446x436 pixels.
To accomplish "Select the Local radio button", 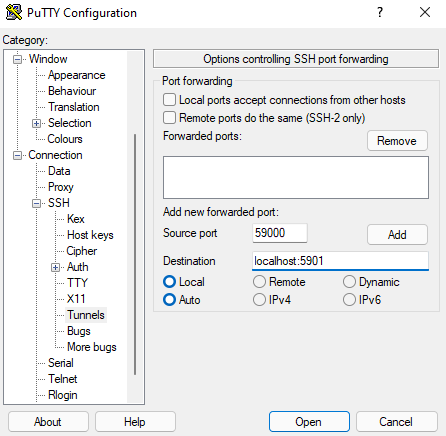I will [x=169, y=282].
